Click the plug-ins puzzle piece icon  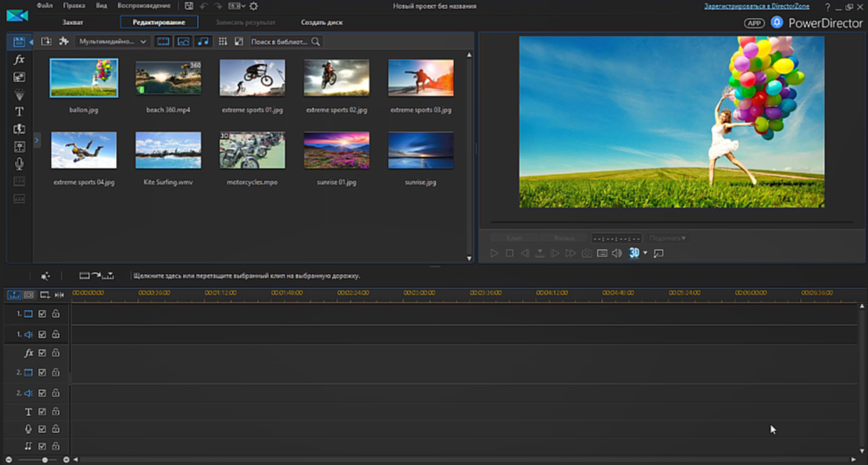coord(63,42)
